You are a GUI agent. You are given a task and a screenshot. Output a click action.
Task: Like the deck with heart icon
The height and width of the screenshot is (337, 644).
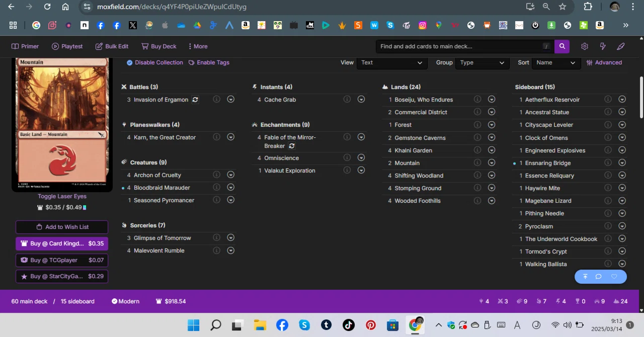click(x=614, y=277)
